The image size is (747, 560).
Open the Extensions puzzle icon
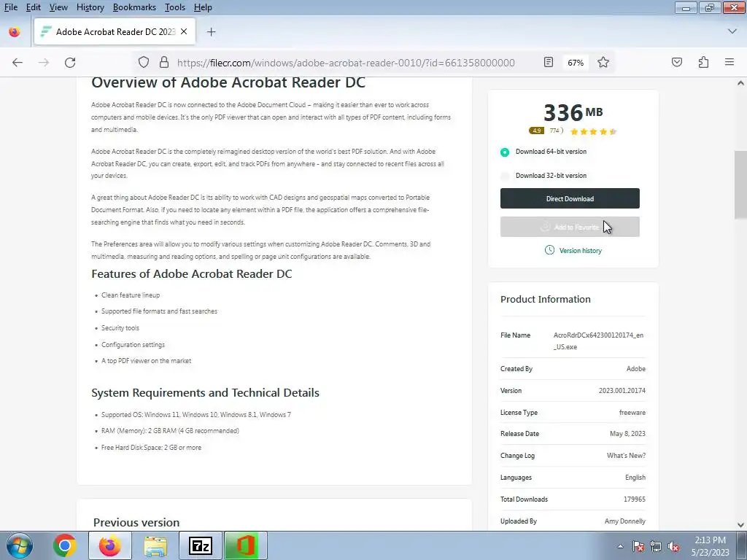(703, 63)
